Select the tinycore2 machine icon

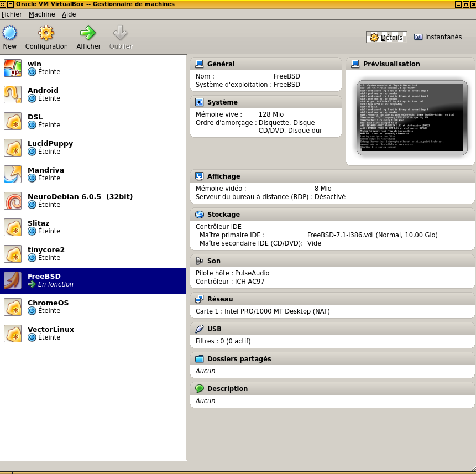[x=13, y=254]
